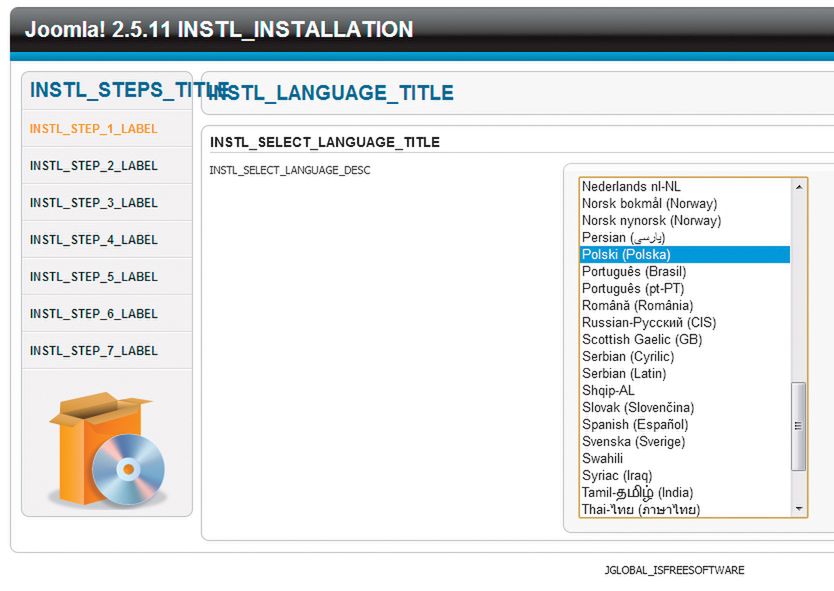Screen dimensions: 834x591
Task: Choose Português (pt-PT) language
Action: [684, 288]
